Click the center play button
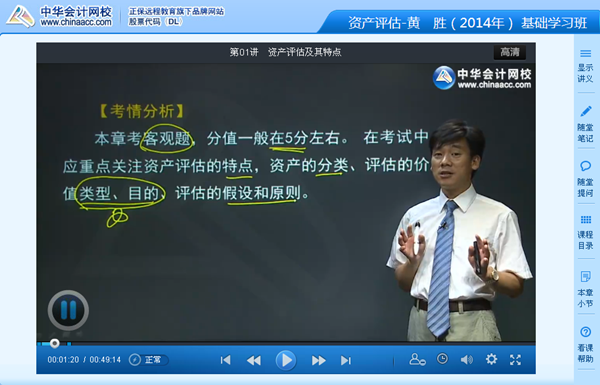The width and height of the screenshot is (600, 385). pos(285,360)
